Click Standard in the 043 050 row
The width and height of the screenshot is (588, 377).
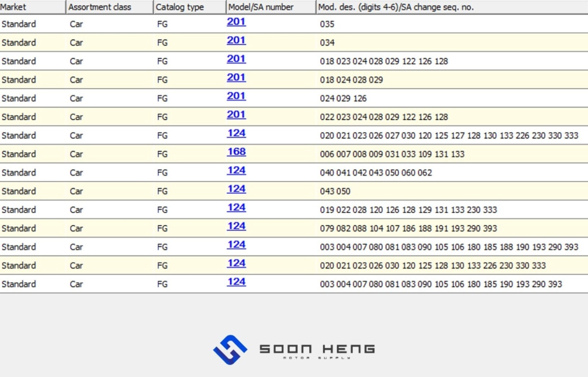19,192
